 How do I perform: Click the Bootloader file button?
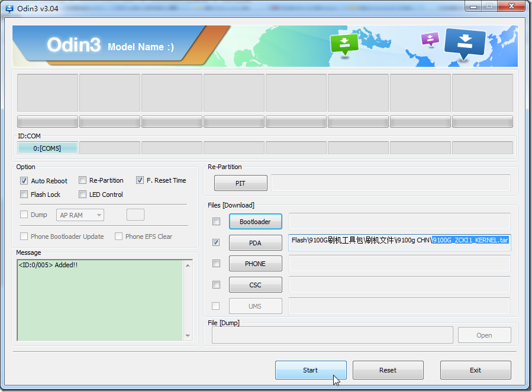coord(256,222)
